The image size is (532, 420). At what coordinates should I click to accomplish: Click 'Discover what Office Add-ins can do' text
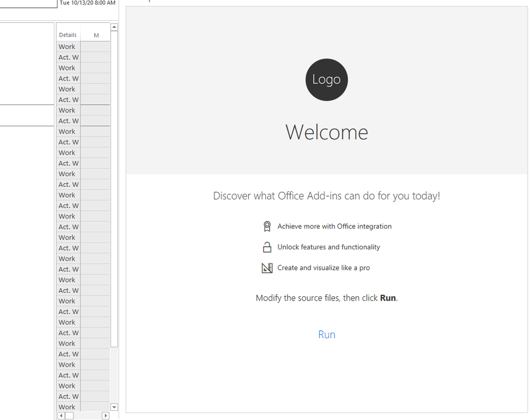point(326,196)
